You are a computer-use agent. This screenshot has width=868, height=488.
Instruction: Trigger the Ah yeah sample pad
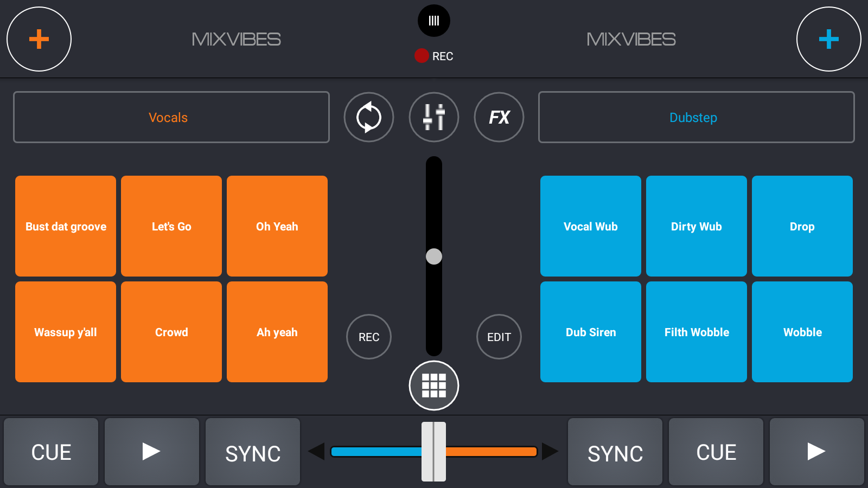[x=277, y=332]
